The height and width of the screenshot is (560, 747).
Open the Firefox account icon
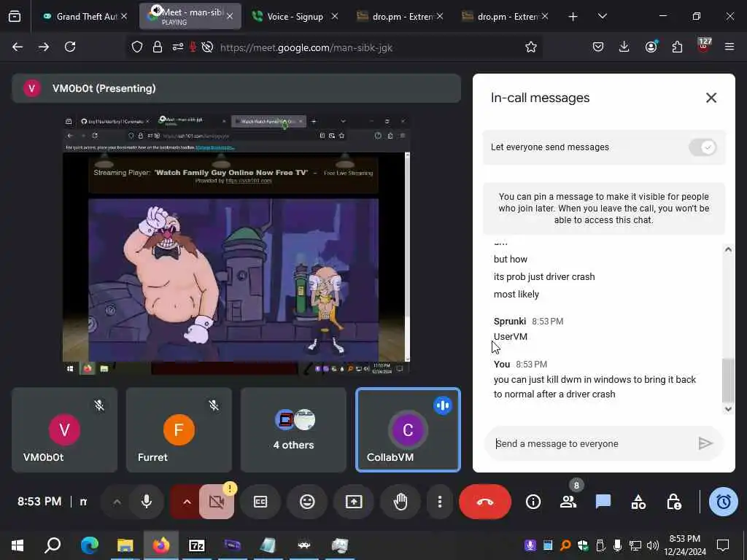(x=651, y=47)
